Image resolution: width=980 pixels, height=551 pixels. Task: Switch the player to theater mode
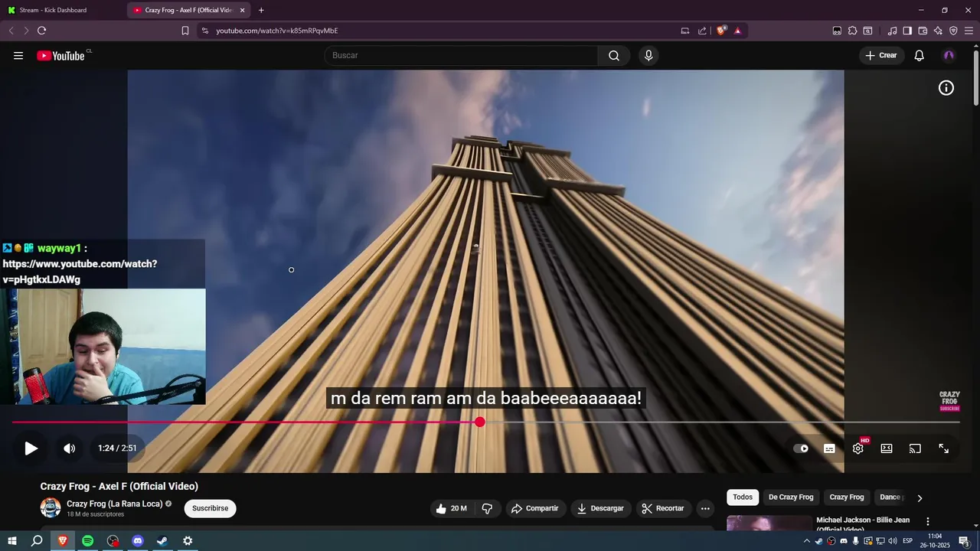pos(887,448)
